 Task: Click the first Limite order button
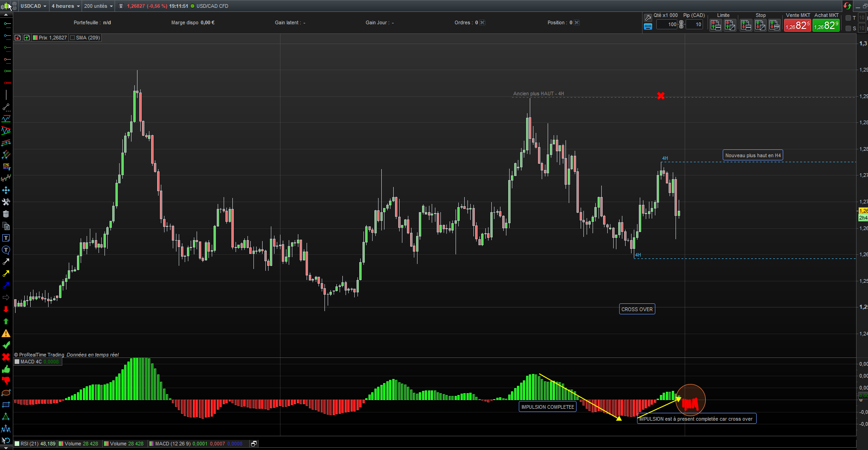pos(716,25)
